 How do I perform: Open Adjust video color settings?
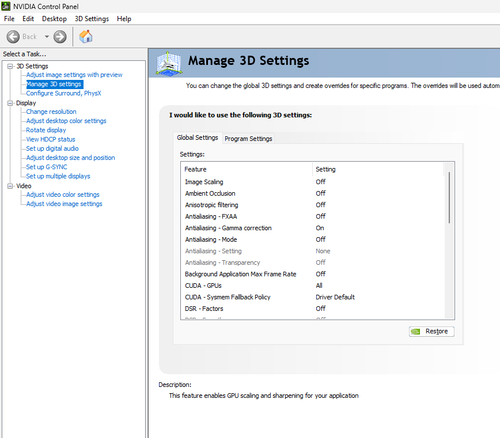coord(63,194)
